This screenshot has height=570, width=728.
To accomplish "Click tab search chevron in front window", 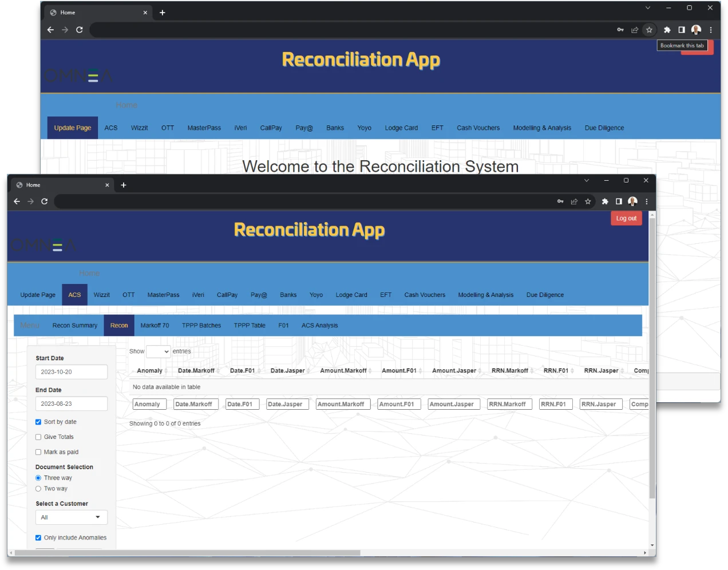I will point(587,180).
